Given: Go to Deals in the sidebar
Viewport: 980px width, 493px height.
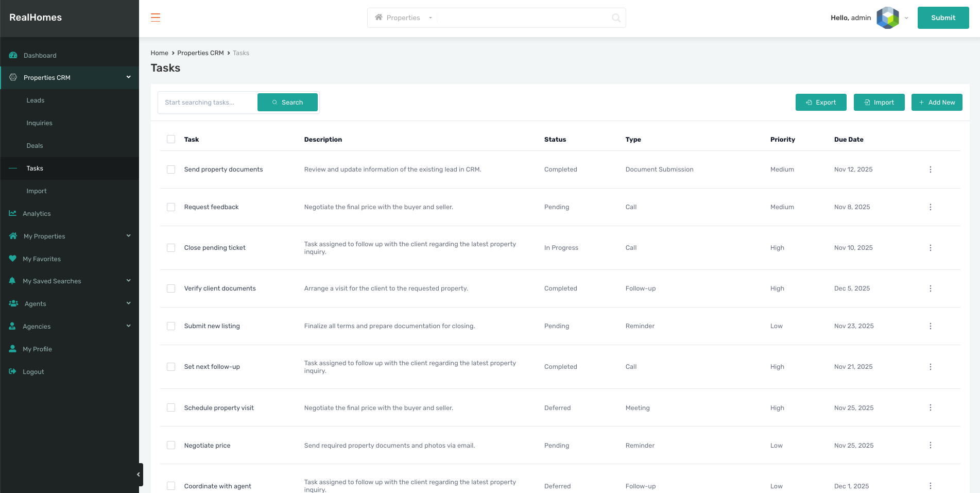Looking at the screenshot, I should (35, 146).
